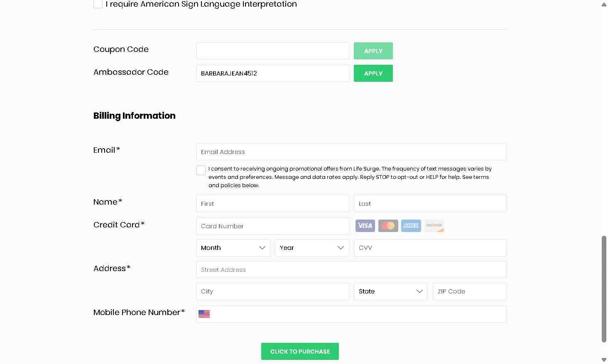Click the Discover card icon
This screenshot has width=608, height=364.
pos(434,226)
